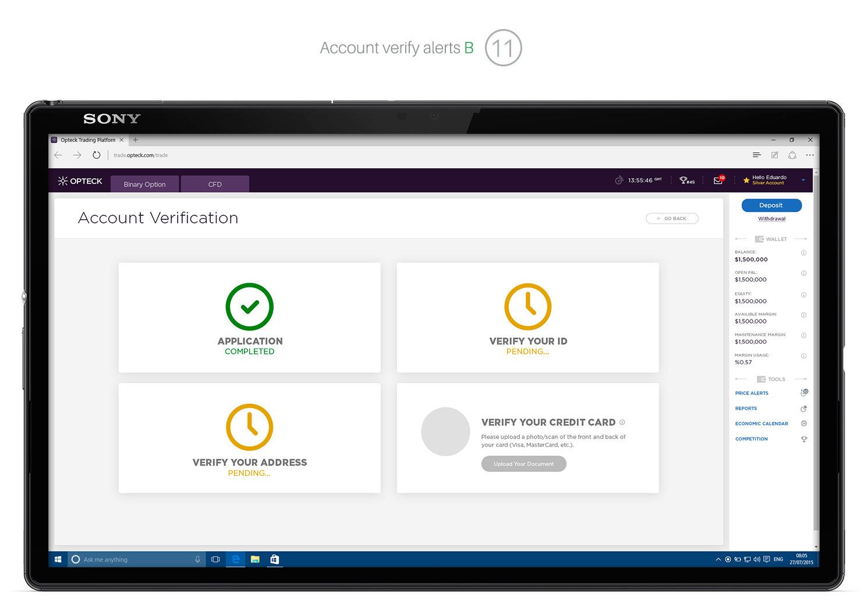Viewport: 868px width, 615px height.
Task: Click the Reports pie chart icon
Action: 804,408
